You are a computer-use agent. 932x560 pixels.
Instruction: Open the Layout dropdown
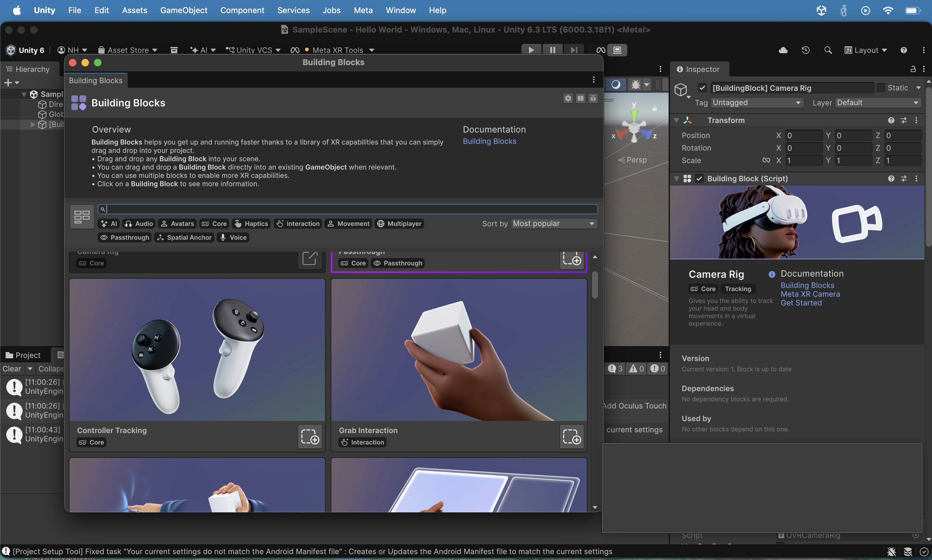click(866, 50)
